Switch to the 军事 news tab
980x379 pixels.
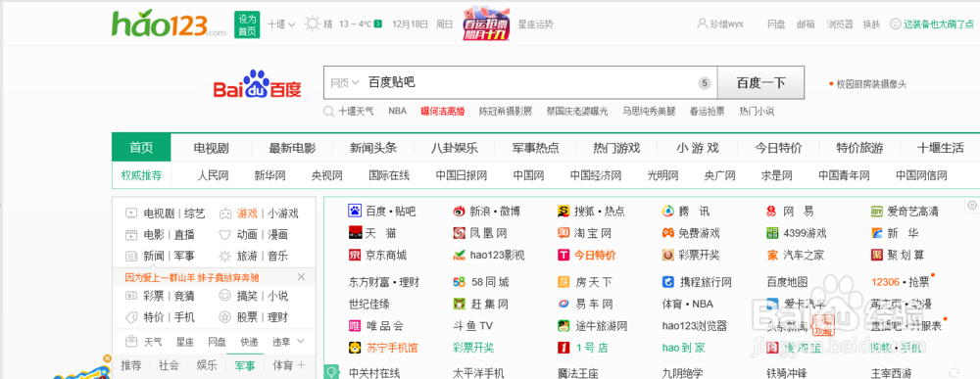point(245,366)
